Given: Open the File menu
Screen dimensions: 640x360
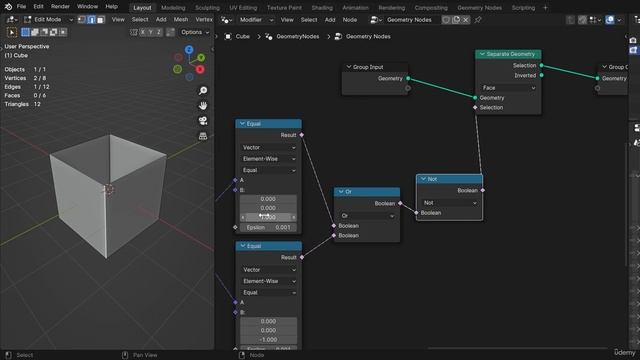Looking at the screenshot, I should 21,7.
